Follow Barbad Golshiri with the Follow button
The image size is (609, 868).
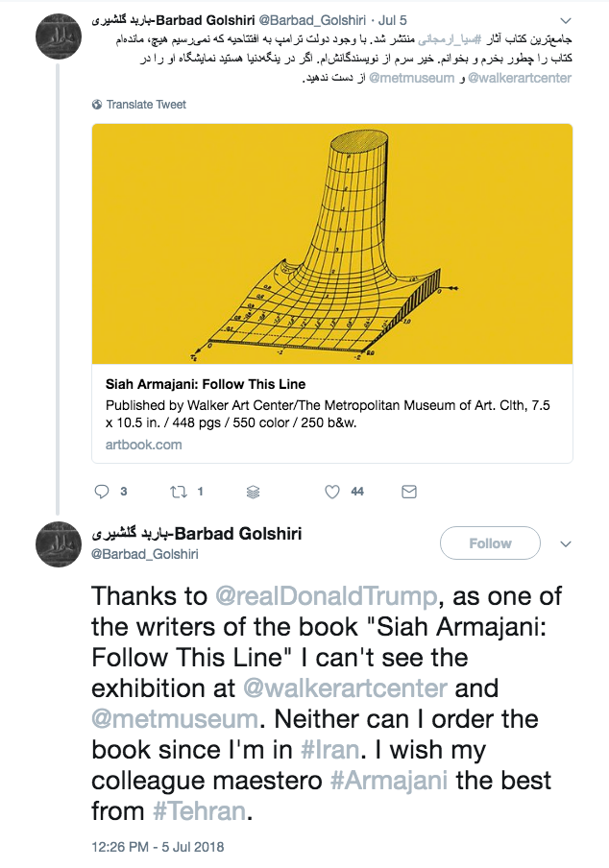pyautogui.click(x=490, y=543)
